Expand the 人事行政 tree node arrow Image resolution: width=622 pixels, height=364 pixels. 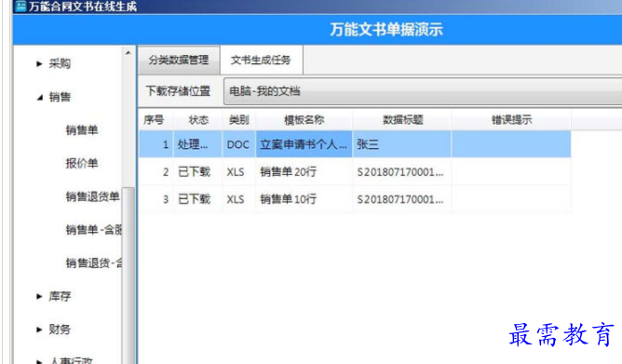point(39,361)
